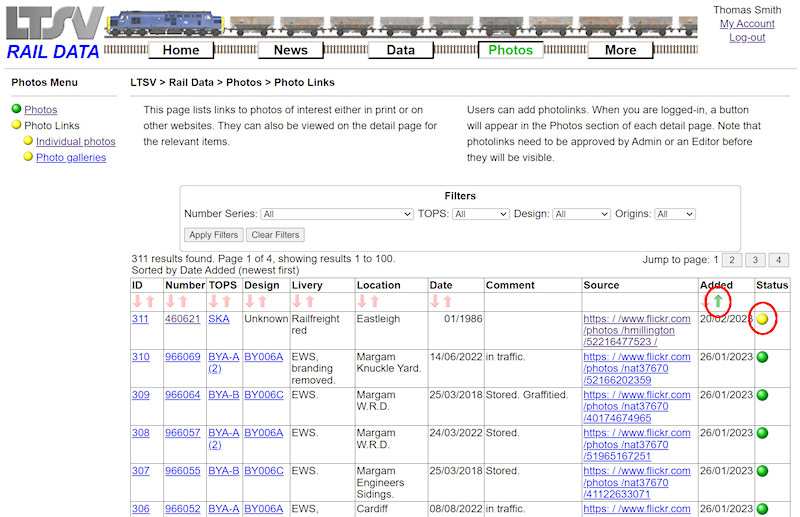
Task: Open the TOPS filter dropdown
Action: click(x=481, y=214)
